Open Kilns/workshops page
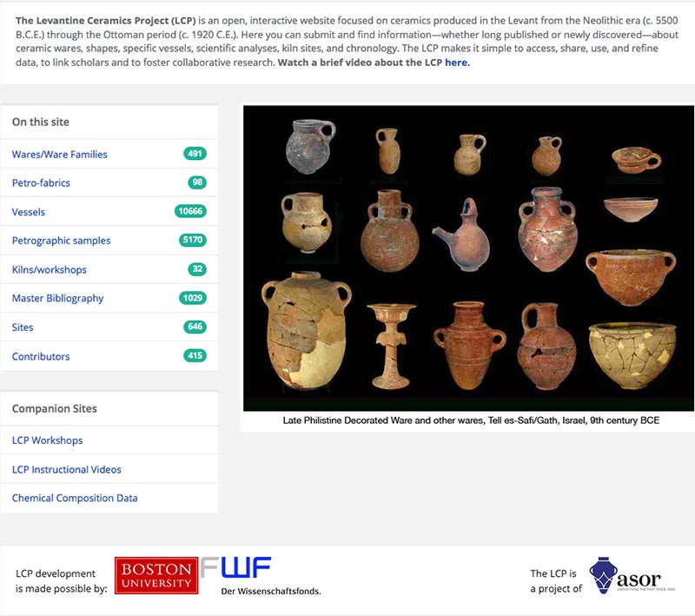Viewport: 695px width, 616px height. pos(50,269)
